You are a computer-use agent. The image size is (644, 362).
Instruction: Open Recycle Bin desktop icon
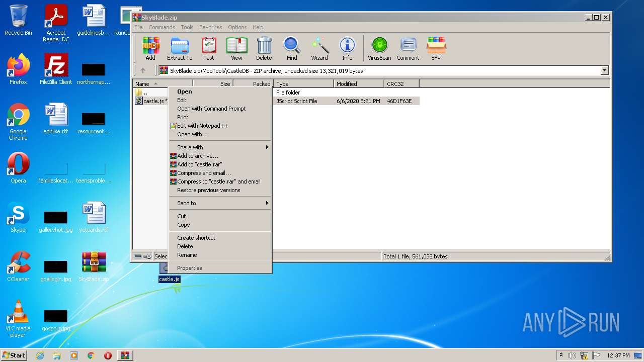tap(18, 20)
